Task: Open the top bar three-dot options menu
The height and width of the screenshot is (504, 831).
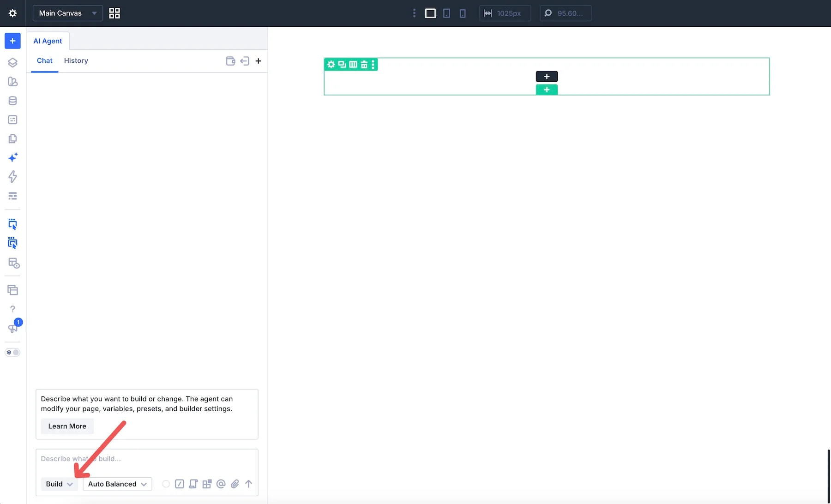Action: [414, 13]
